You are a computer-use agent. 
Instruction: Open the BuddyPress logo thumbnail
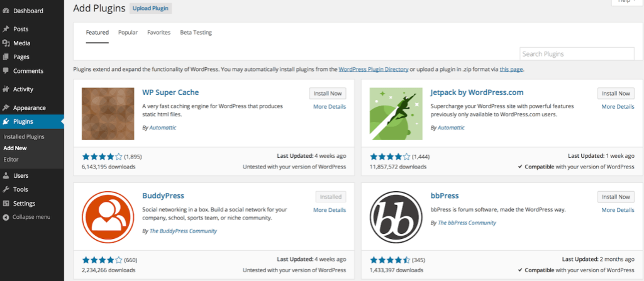tap(108, 218)
